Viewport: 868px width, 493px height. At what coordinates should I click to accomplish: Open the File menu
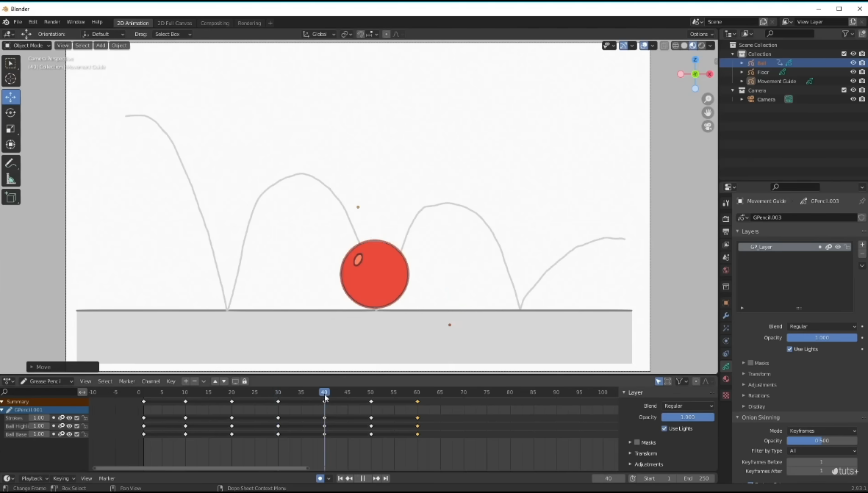(x=18, y=22)
